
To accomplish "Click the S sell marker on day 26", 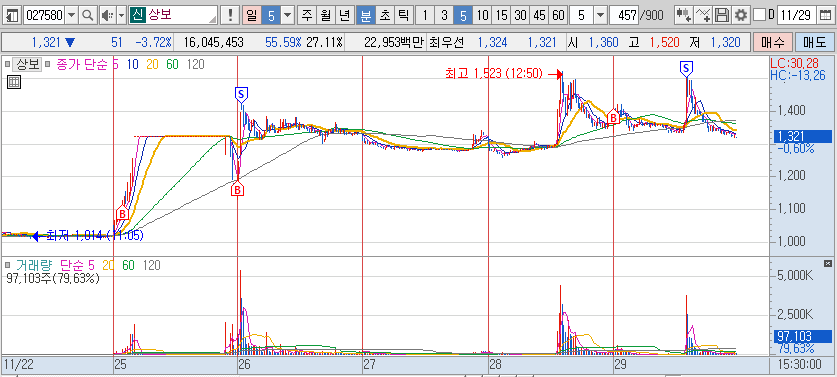I will (241, 95).
